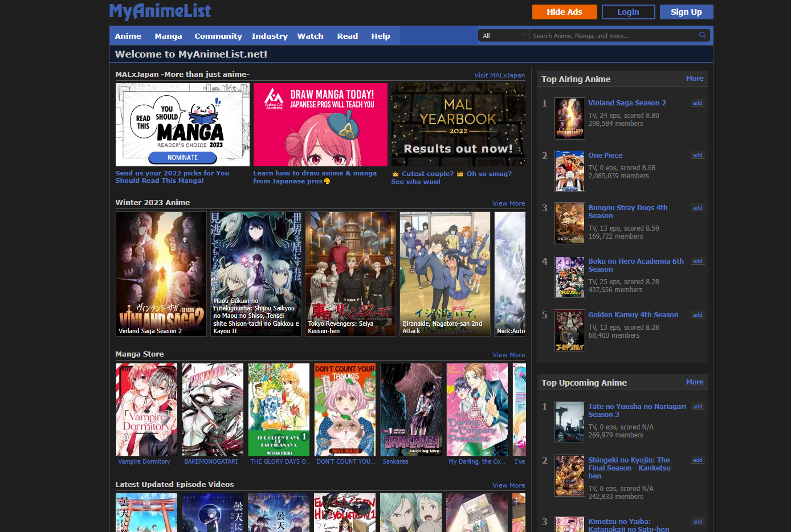Open Kimetsu no Yaiba Katanakaji no Sato-hen title
This screenshot has width=791, height=532.
point(629,525)
